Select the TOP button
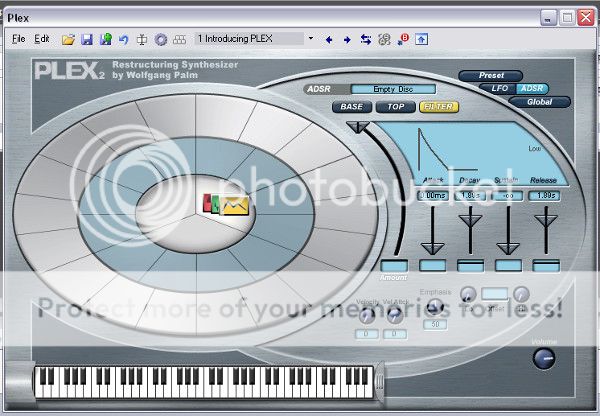 396,107
